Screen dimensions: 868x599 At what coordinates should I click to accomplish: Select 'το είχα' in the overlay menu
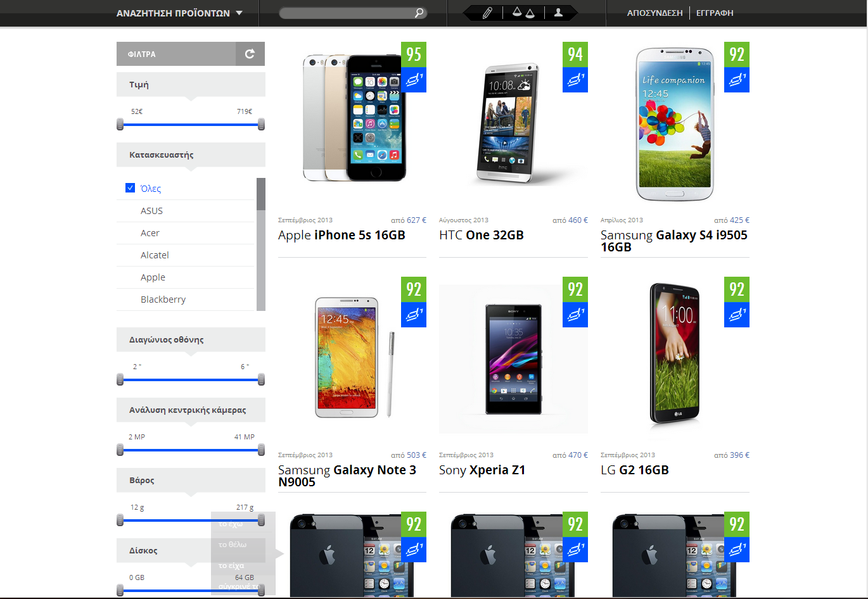tap(231, 565)
